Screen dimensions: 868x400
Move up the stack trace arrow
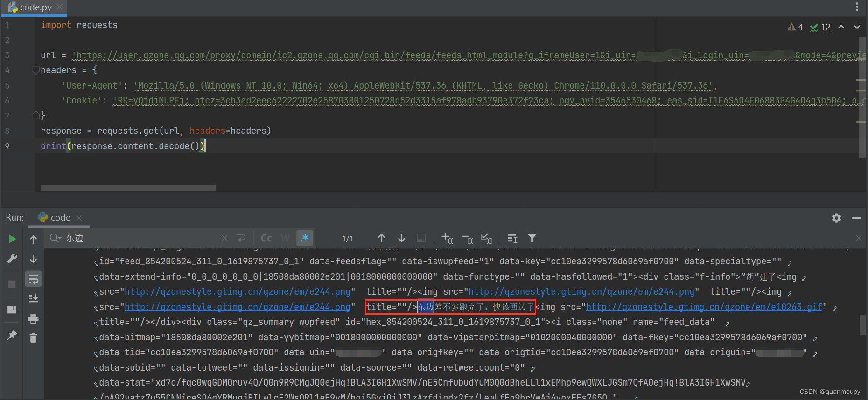coord(33,239)
